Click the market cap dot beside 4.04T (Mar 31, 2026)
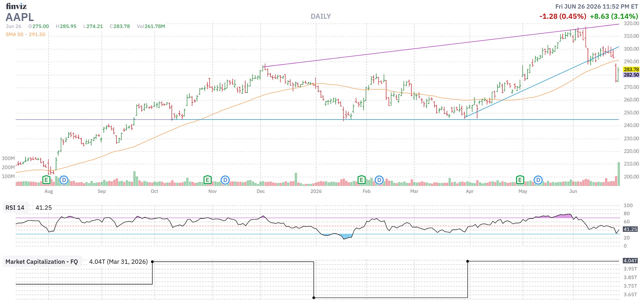Viewport: 644px width, 307px height. pyautogui.click(x=152, y=261)
